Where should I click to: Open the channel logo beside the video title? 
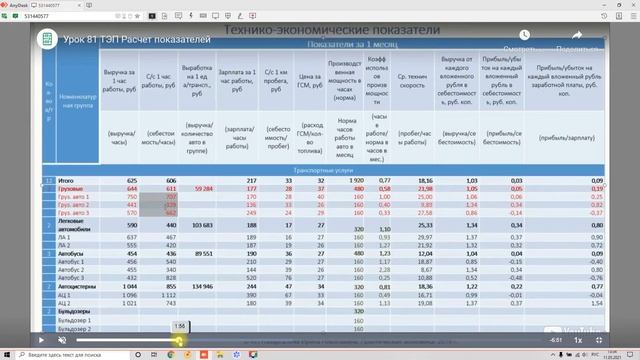(47, 39)
